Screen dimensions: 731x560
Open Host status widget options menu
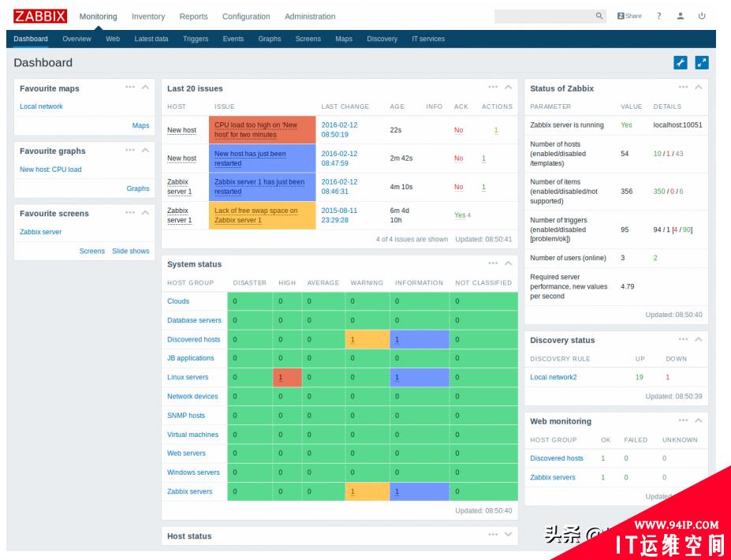point(493,535)
